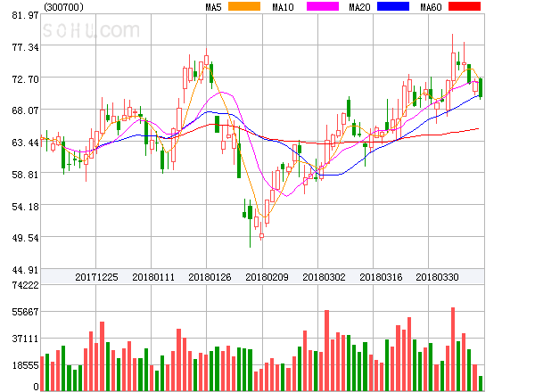Click the 20180330 date label
The height and width of the screenshot is (392, 535).
[x=437, y=277]
